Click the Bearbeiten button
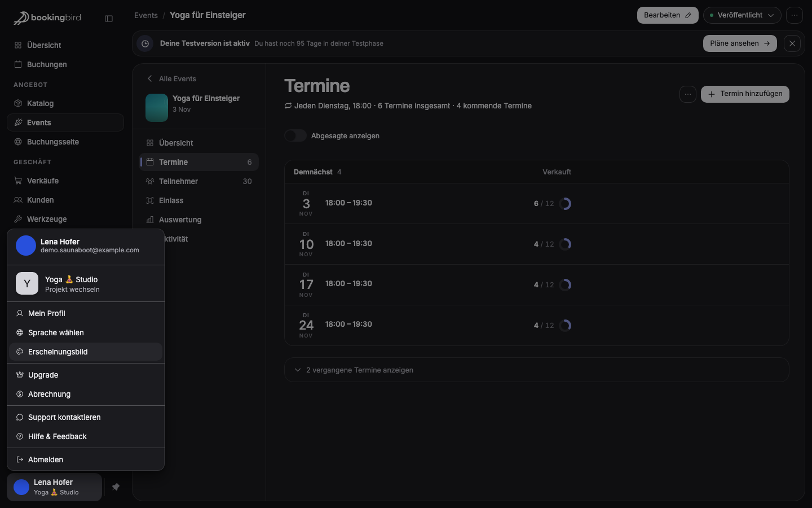Image resolution: width=812 pixels, height=508 pixels. coord(668,15)
